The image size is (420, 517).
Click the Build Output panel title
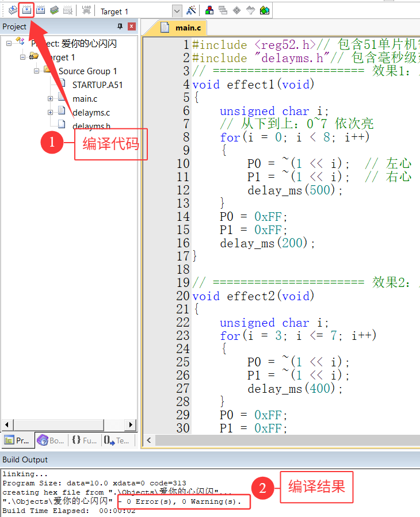coord(25,459)
